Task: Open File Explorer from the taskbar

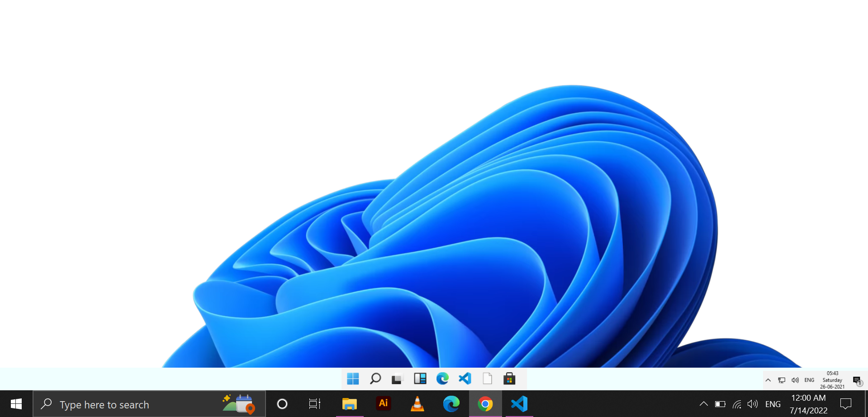Action: point(349,404)
